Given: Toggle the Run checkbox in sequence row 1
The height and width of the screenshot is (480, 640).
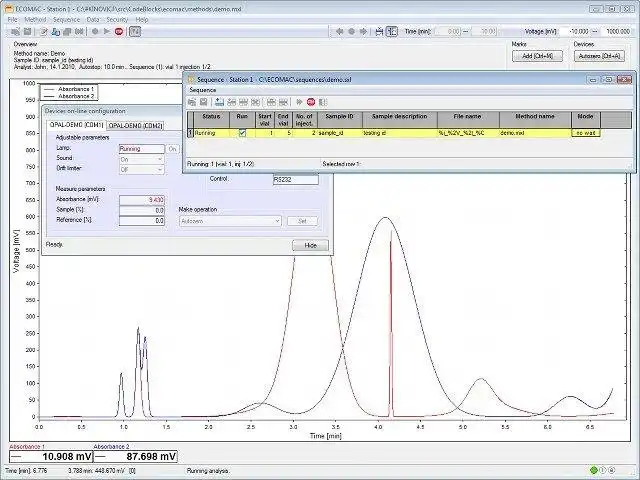Looking at the screenshot, I should [x=242, y=133].
